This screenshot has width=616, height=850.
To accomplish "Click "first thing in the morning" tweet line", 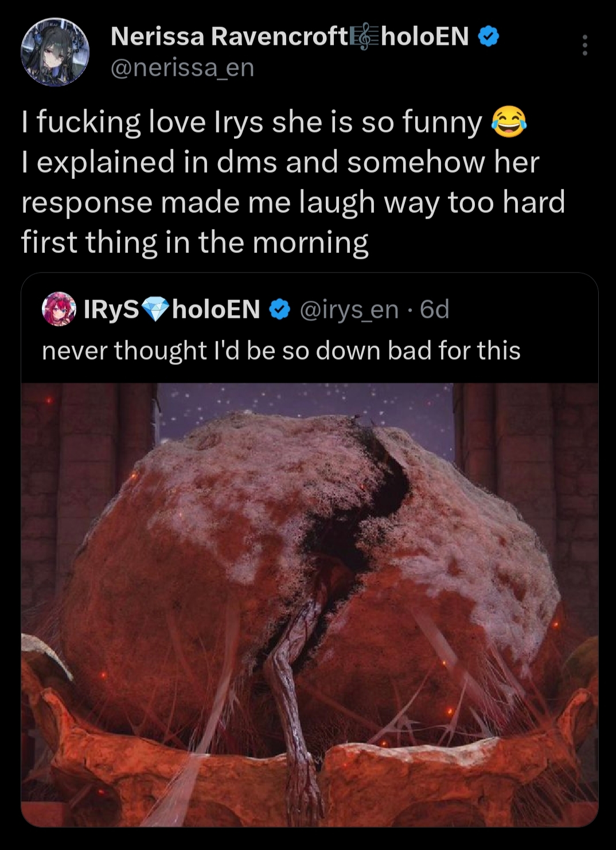I will tap(194, 242).
